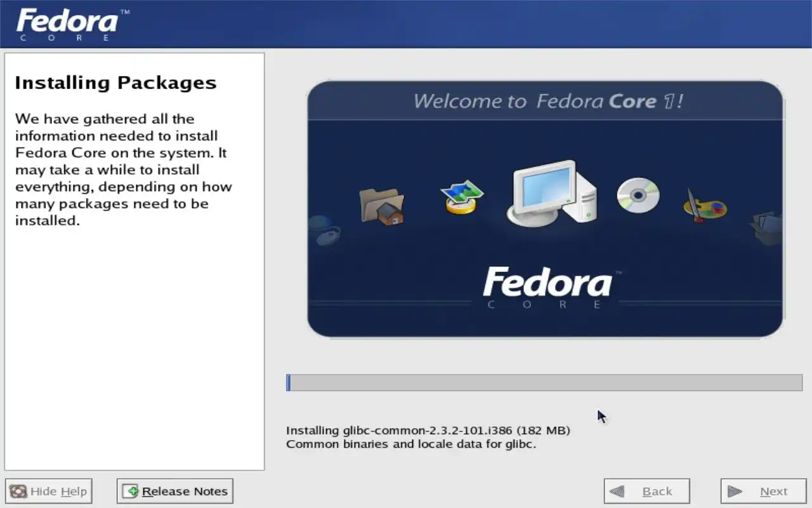
Task: Click the Back button
Action: (646, 491)
